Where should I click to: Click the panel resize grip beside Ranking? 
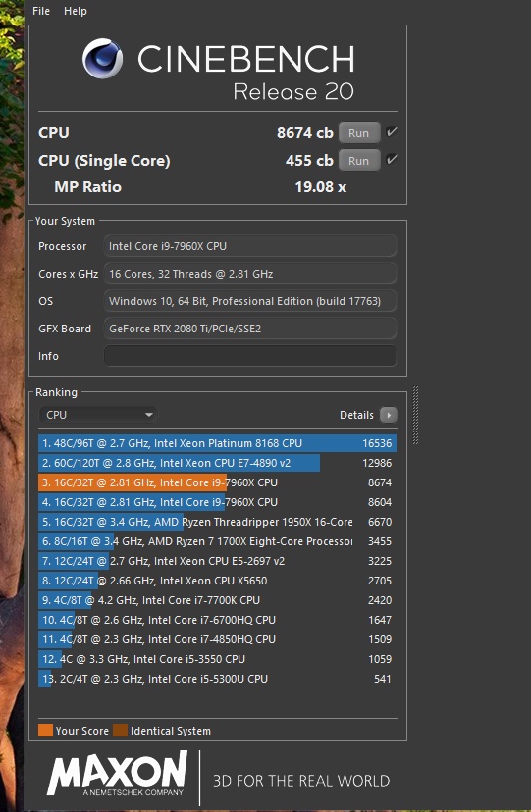(x=415, y=416)
